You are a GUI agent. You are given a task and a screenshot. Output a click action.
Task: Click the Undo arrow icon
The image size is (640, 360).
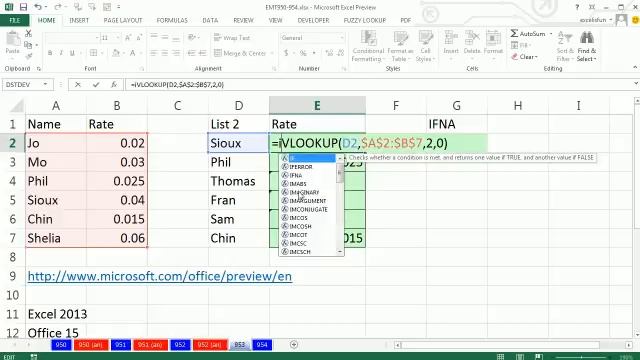pos(38,7)
